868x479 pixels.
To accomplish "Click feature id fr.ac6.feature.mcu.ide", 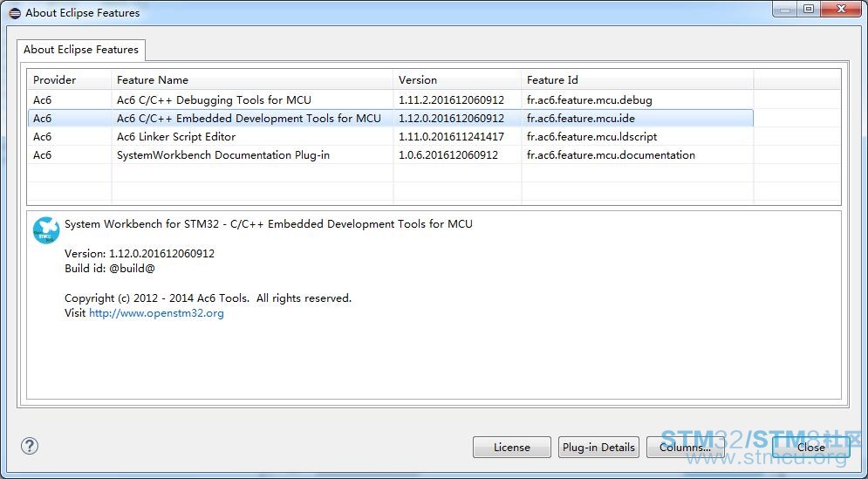I will (581, 118).
